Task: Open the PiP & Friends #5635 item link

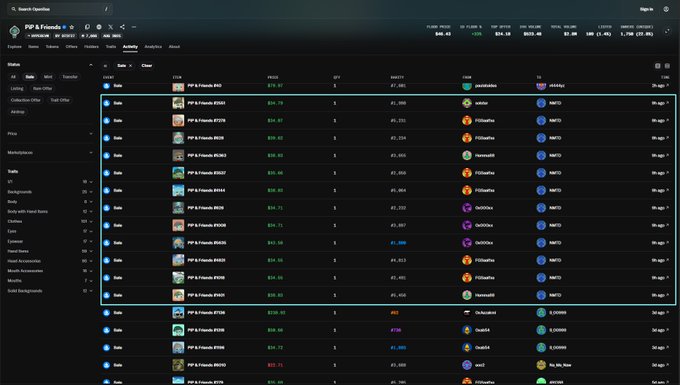Action: tap(207, 243)
